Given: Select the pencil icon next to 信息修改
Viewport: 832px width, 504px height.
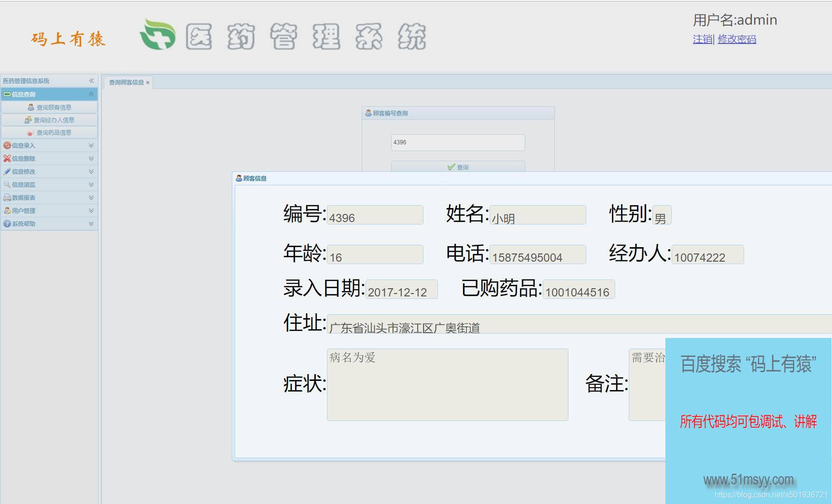Looking at the screenshot, I should click(7, 171).
